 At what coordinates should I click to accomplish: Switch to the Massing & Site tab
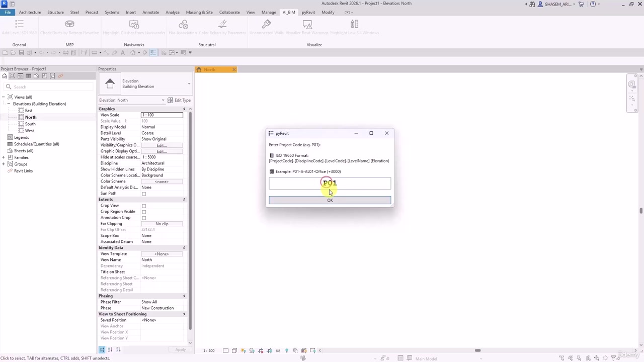tap(199, 12)
